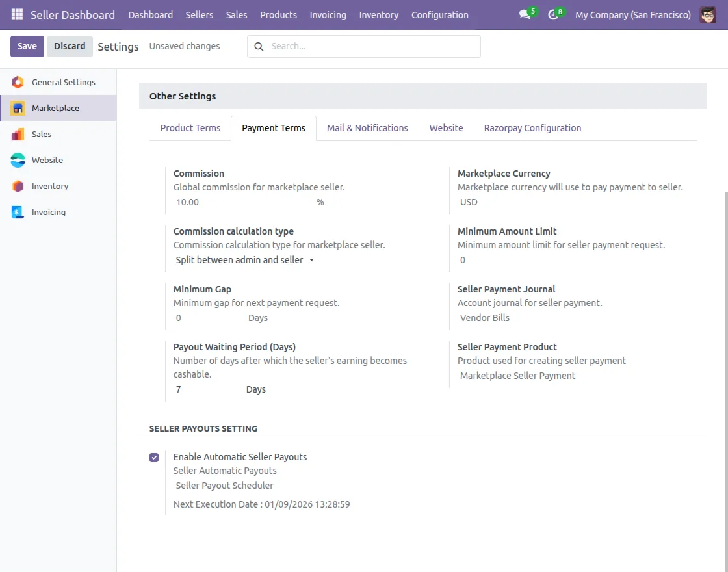Open the Seller Payment Product selector

(517, 375)
